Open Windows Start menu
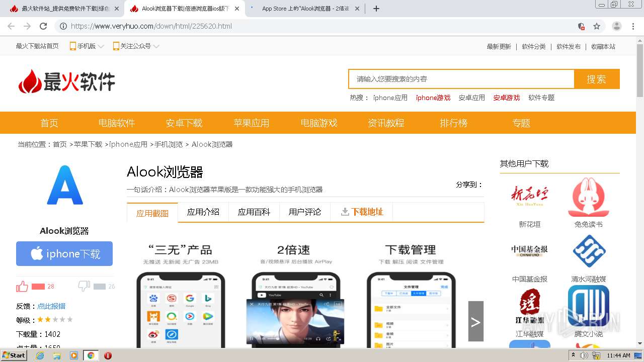Viewport: 644px width, 362px height. point(14,355)
